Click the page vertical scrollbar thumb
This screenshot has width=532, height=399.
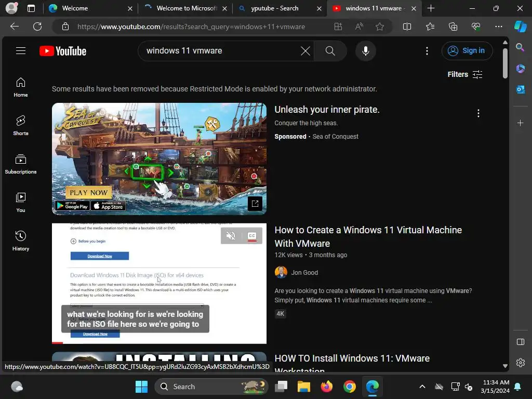coord(505,63)
